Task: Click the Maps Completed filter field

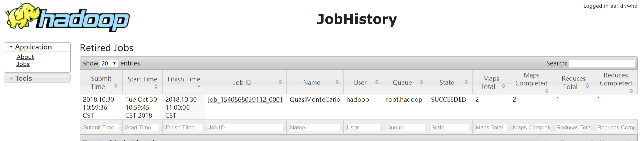Action: point(532,128)
